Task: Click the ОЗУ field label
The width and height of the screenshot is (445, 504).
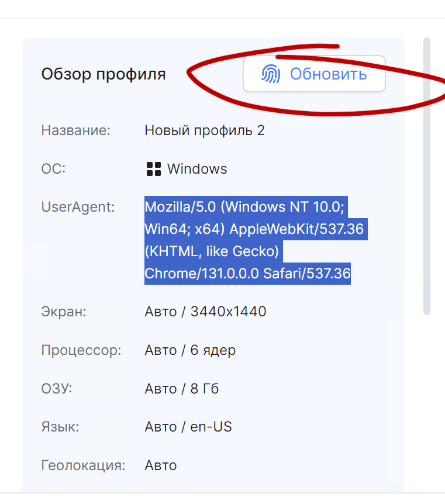Action: tap(57, 389)
